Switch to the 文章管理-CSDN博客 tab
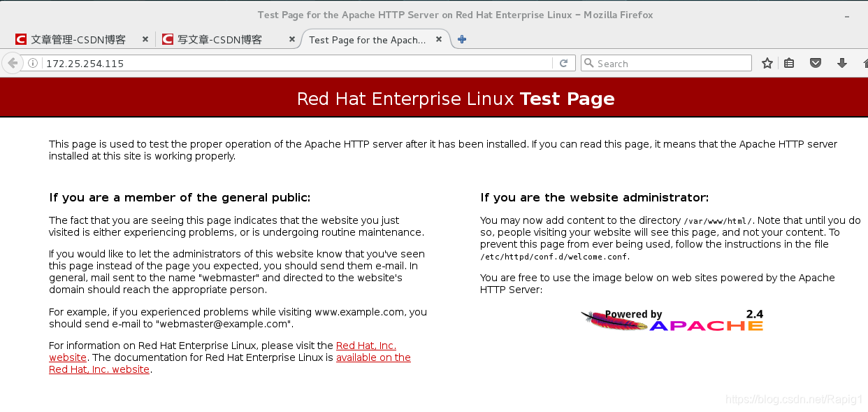 [x=81, y=39]
